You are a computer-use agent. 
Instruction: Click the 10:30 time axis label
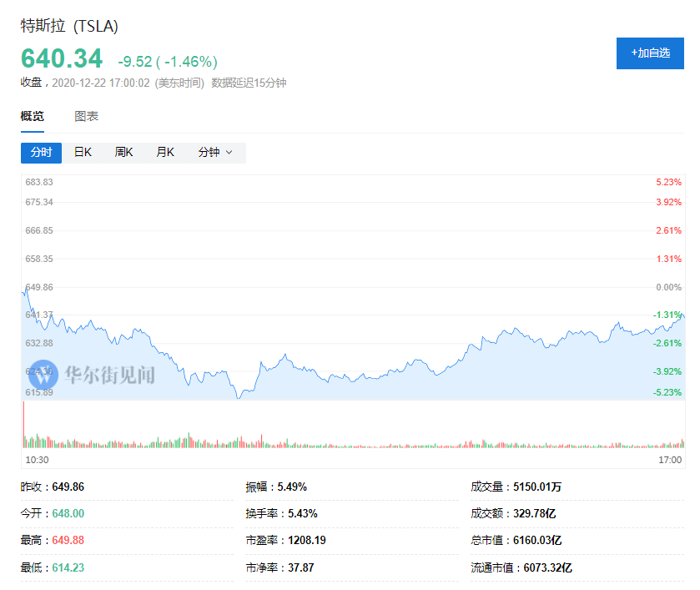pos(37,460)
